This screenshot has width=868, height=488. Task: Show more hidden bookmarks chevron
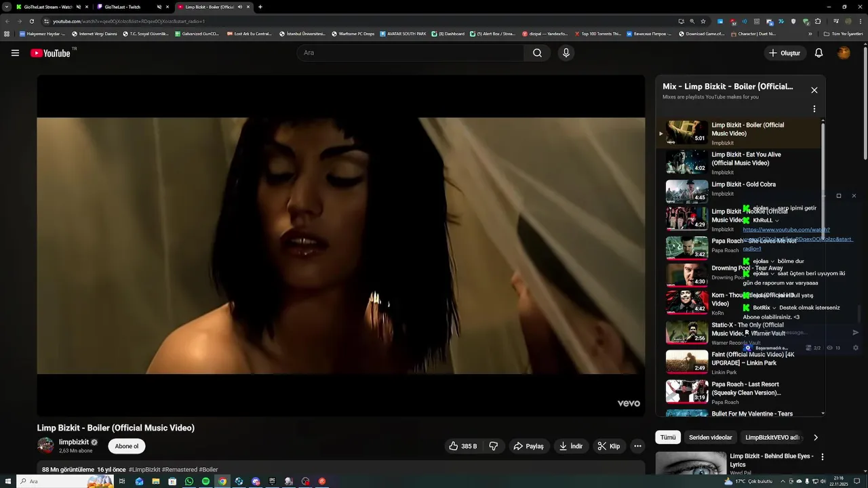(810, 33)
